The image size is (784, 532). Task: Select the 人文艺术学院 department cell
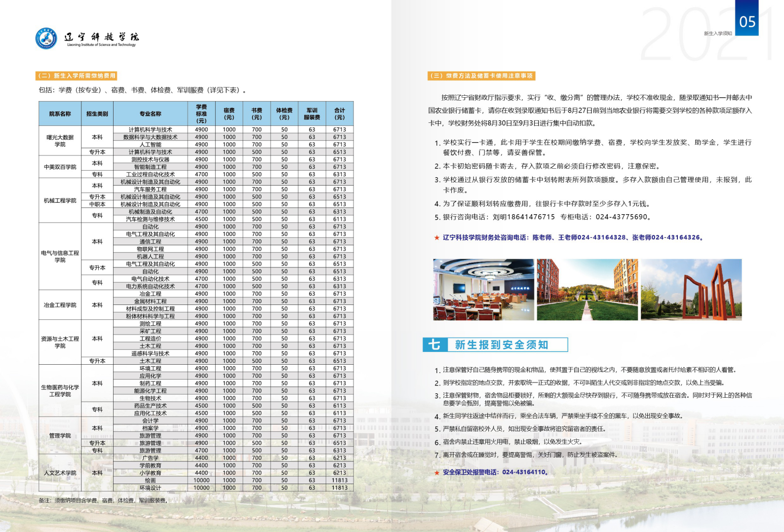pyautogui.click(x=60, y=473)
